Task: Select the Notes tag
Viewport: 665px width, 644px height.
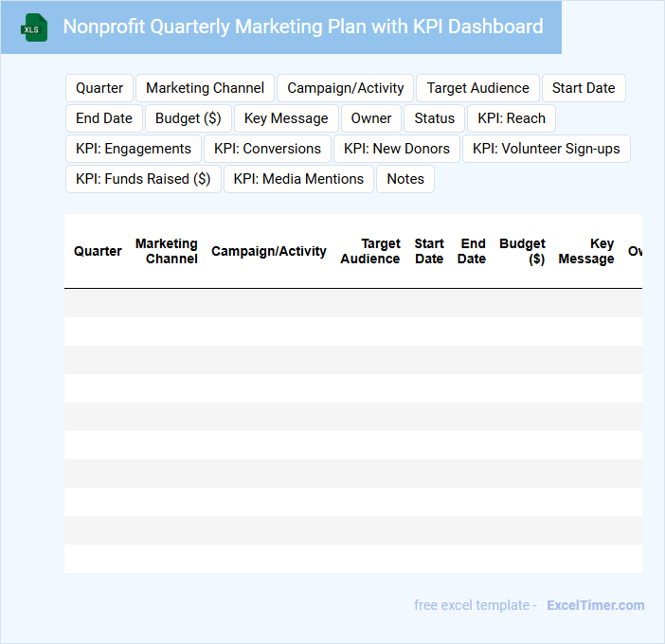Action: [x=405, y=179]
